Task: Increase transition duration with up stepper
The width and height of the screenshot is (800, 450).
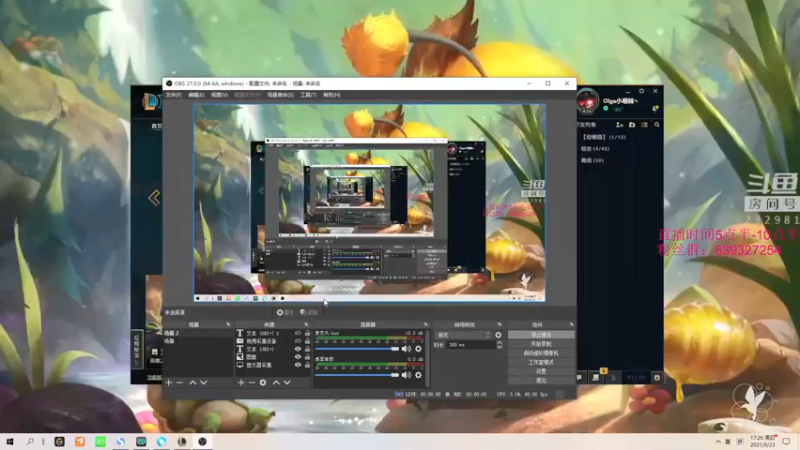Action: pyautogui.click(x=499, y=343)
